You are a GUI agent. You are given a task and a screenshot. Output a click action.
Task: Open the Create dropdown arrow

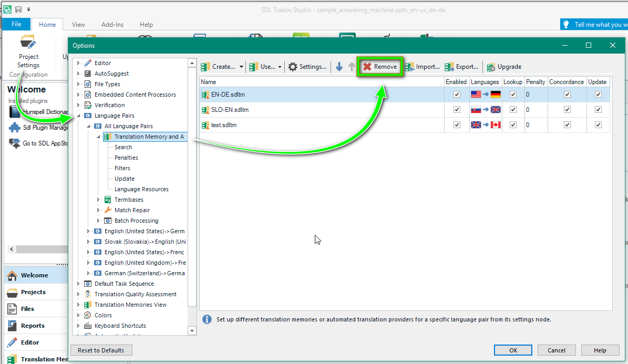pyautogui.click(x=241, y=67)
